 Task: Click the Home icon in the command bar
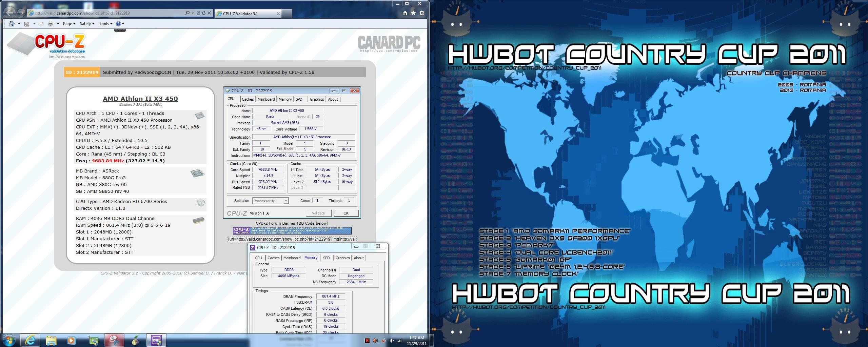[12, 24]
